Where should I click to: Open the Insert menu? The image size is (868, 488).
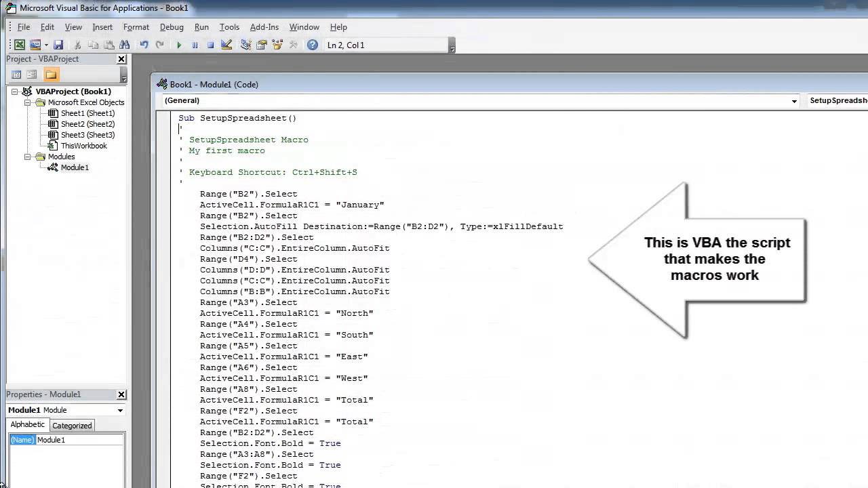pos(102,27)
